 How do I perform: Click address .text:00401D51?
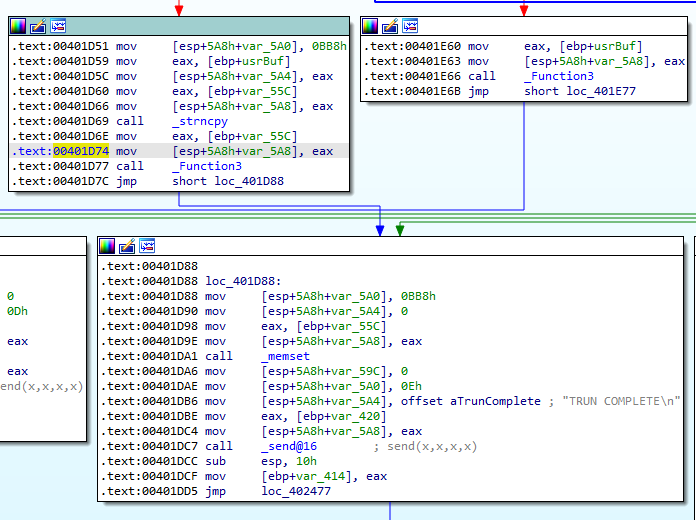click(x=60, y=46)
